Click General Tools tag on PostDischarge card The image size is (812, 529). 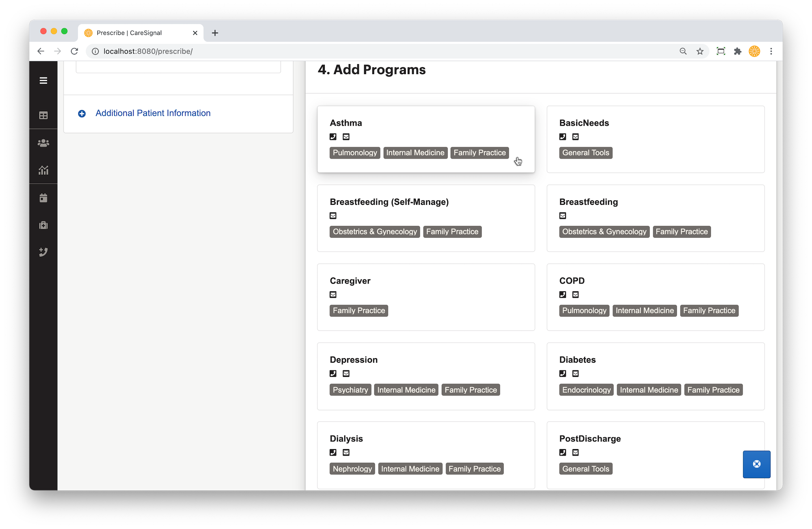tap(585, 469)
